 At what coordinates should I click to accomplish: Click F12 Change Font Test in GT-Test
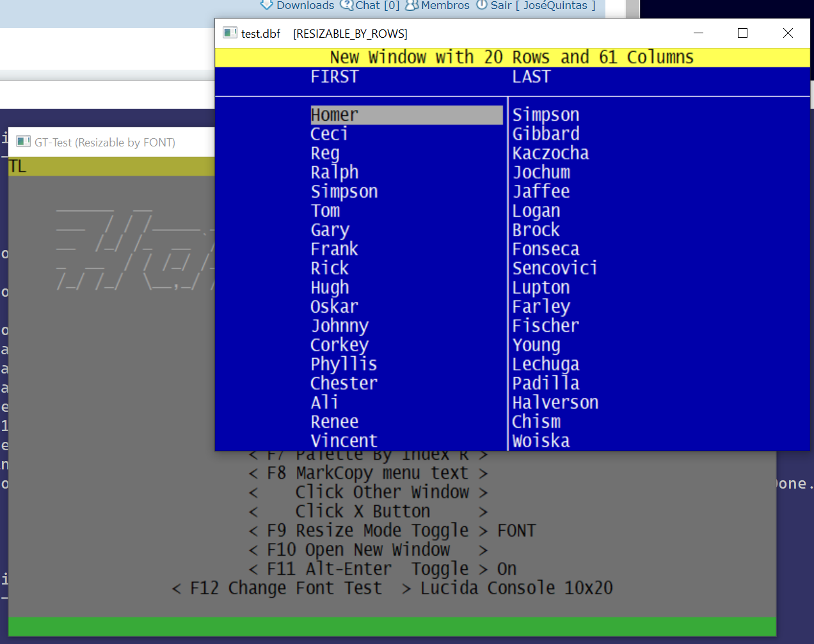(x=291, y=588)
